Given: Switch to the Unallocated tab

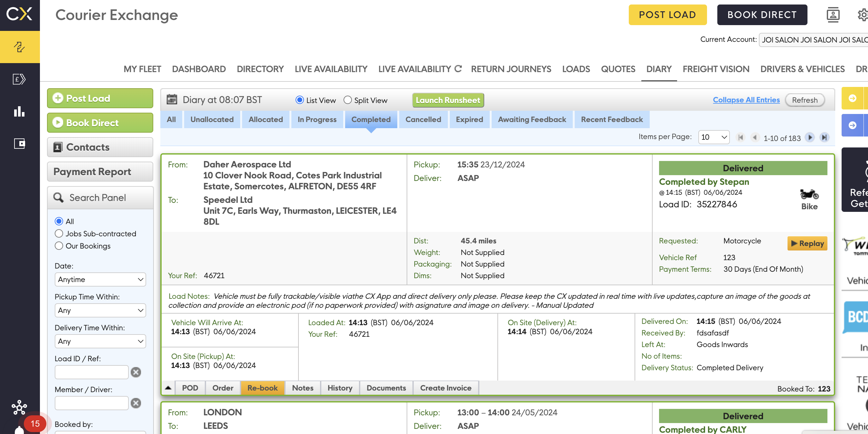Looking at the screenshot, I should (x=212, y=119).
